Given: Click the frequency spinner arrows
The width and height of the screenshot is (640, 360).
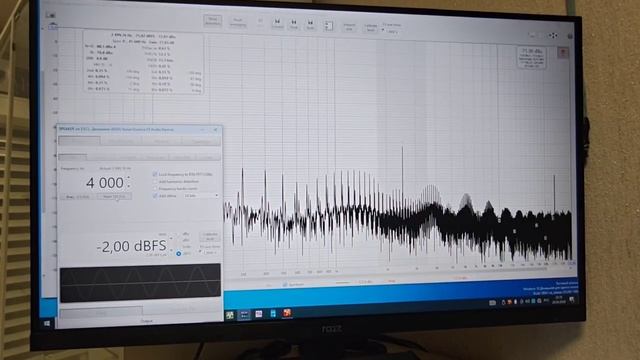Looking at the screenshot, I should (129, 182).
